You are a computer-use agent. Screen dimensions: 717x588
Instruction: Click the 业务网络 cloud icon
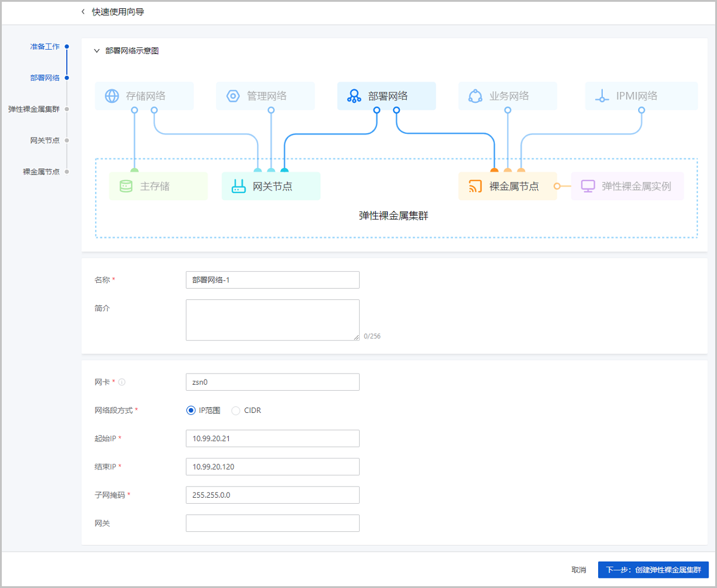[475, 96]
